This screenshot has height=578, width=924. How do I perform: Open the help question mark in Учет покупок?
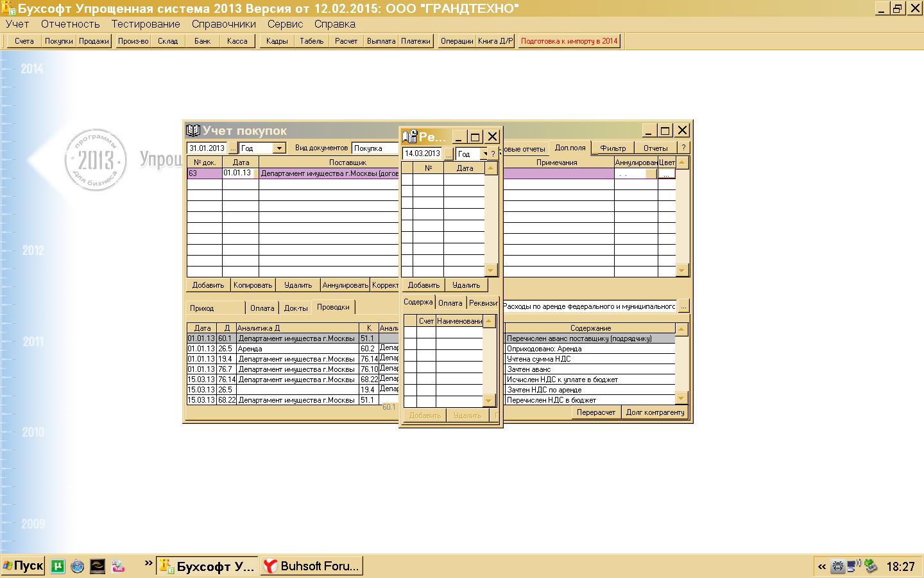pos(683,148)
